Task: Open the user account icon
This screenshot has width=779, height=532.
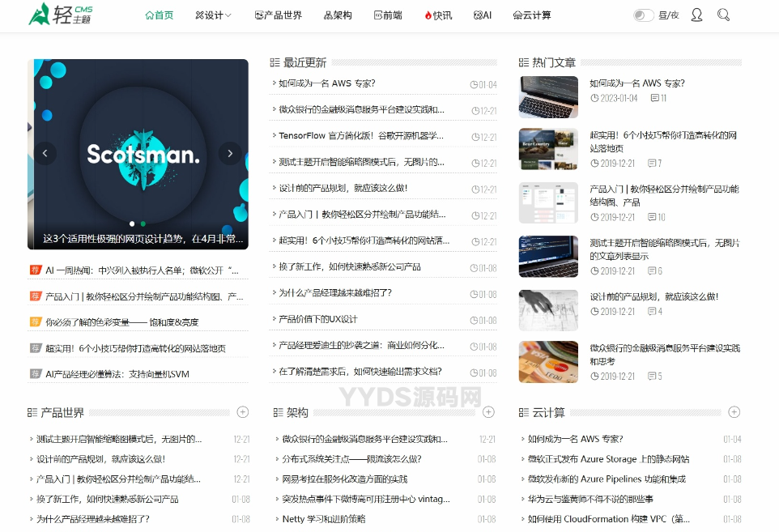Action: tap(696, 15)
